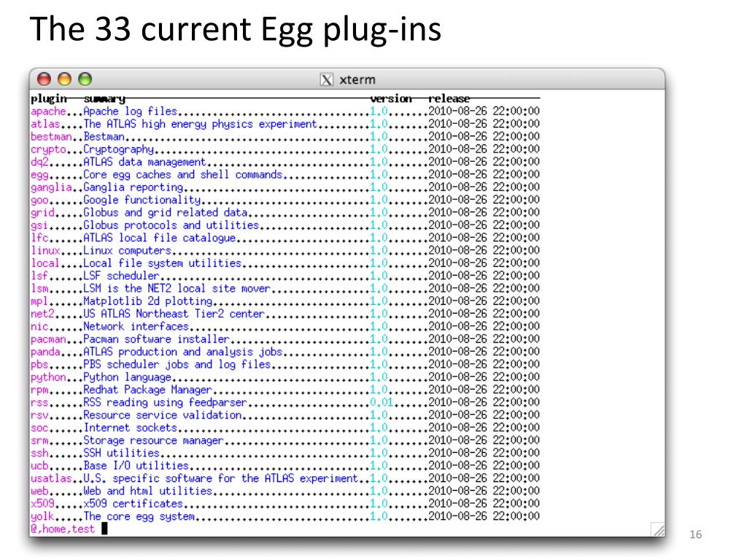The width and height of the screenshot is (747, 560).
Task: Close the xterm window with the red button
Action: 44,79
